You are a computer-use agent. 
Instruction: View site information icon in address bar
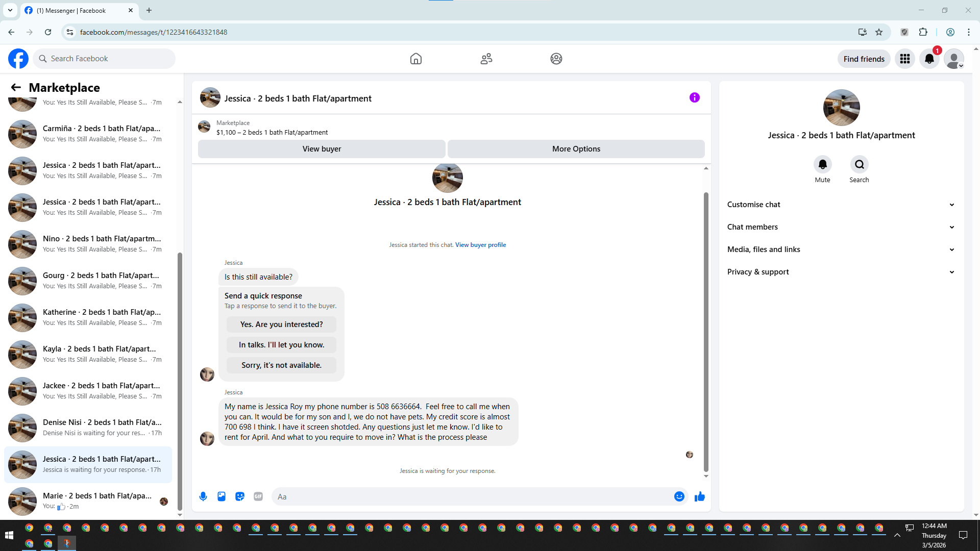tap(70, 32)
